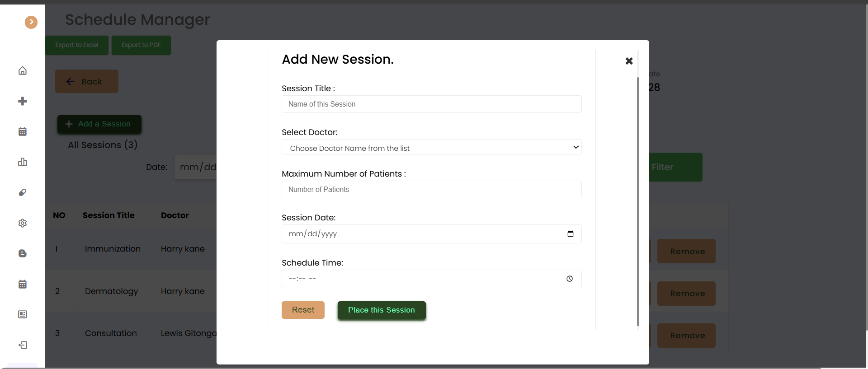Click the logout icon in sidebar

(x=23, y=345)
